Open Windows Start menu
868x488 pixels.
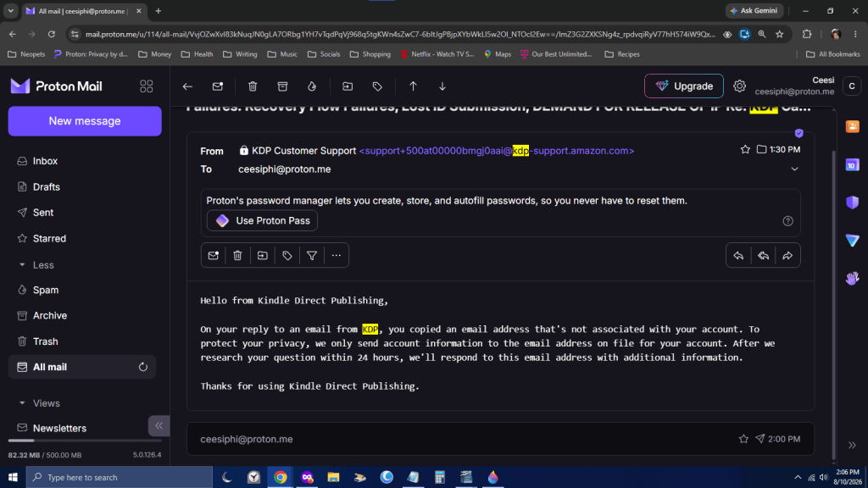click(13, 477)
